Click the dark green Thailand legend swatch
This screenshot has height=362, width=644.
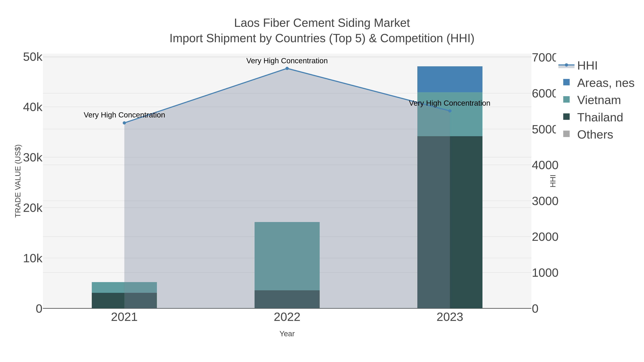(567, 117)
